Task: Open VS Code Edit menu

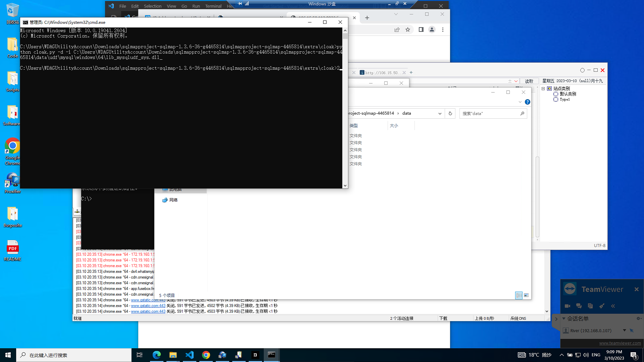Action: [x=135, y=6]
